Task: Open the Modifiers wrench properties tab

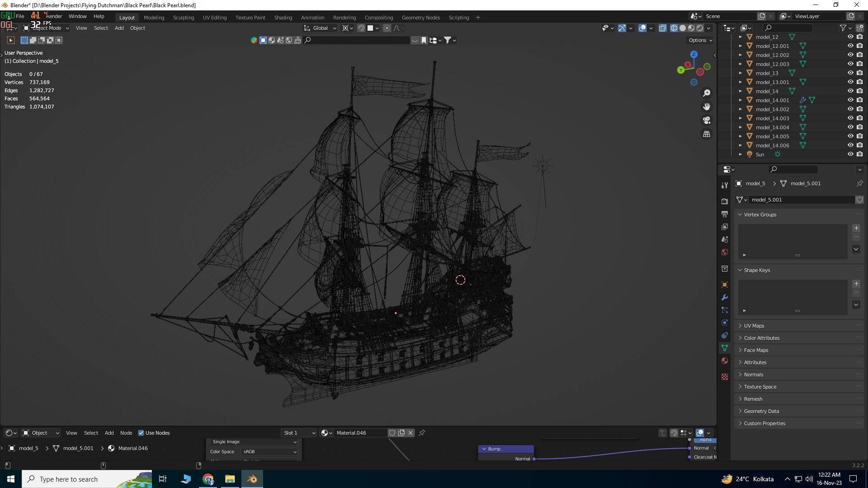Action: coord(725,297)
